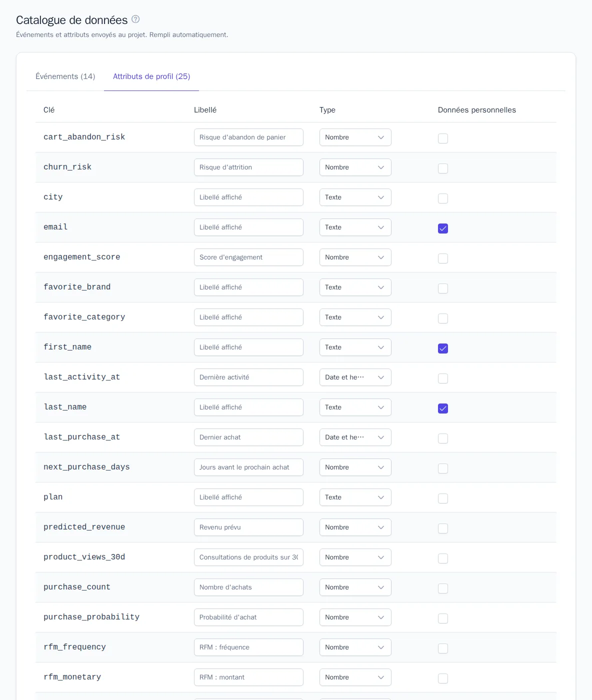The height and width of the screenshot is (700, 592).
Task: Mark city as personal data
Action: point(443,198)
